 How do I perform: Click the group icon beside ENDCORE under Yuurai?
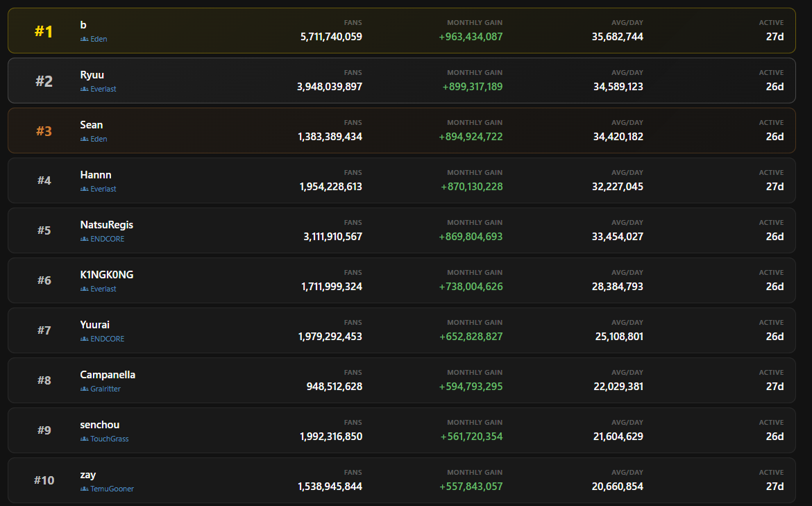pos(85,339)
